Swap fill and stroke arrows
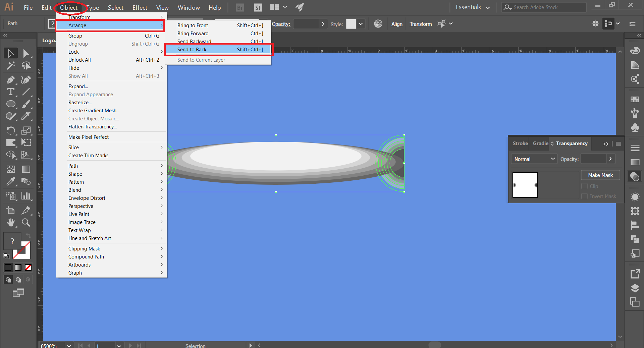This screenshot has height=348, width=644. point(29,235)
